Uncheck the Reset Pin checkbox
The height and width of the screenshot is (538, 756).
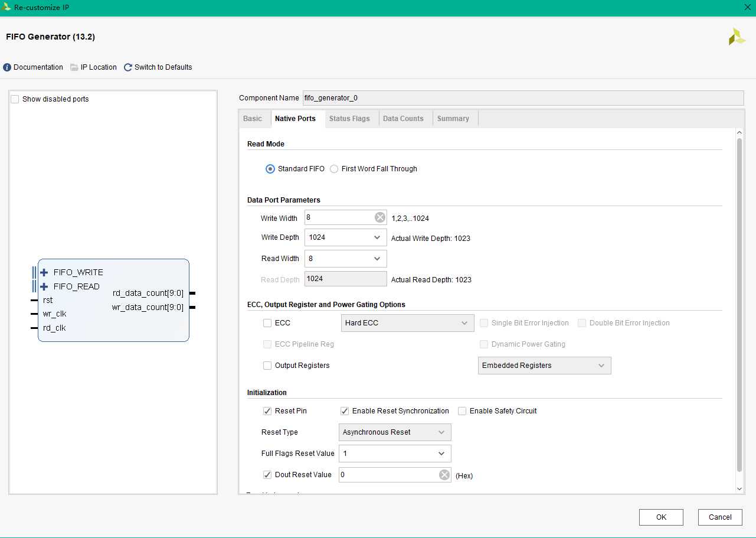[x=267, y=411]
